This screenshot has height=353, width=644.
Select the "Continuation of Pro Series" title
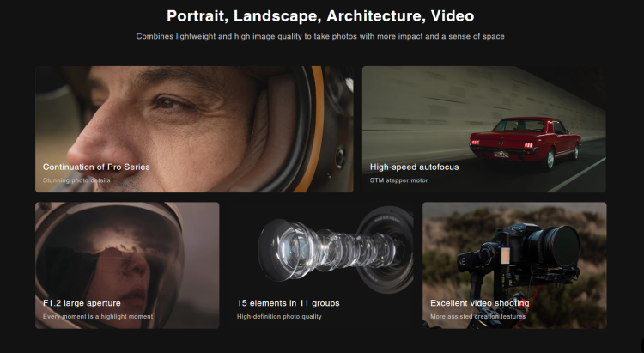(x=96, y=167)
